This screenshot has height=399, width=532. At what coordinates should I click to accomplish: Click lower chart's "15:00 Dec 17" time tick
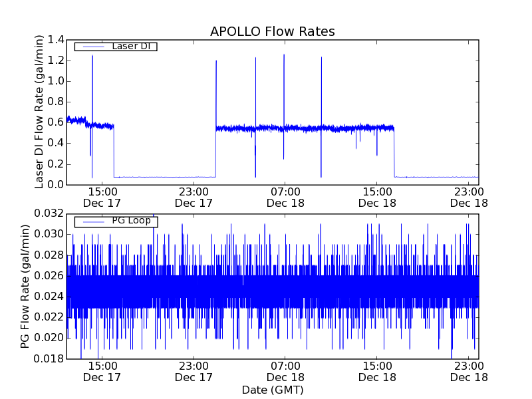(102, 372)
